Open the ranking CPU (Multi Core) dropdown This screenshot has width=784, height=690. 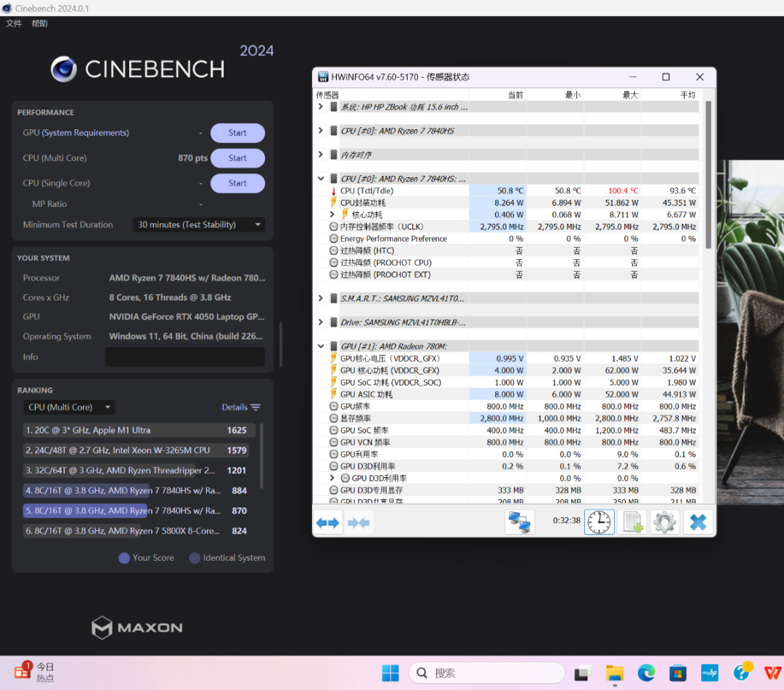69,407
